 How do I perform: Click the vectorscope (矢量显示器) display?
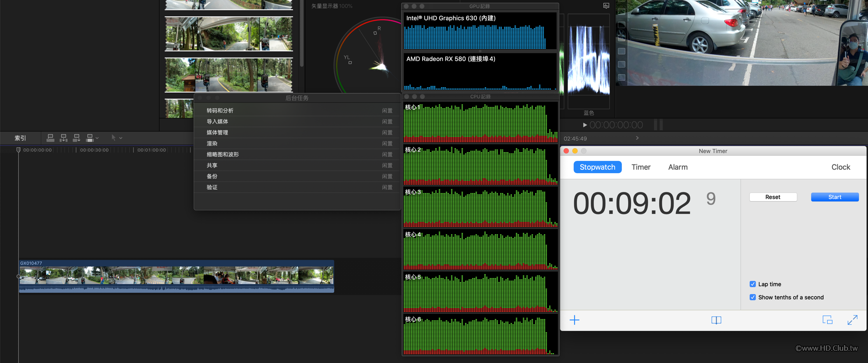coord(367,55)
